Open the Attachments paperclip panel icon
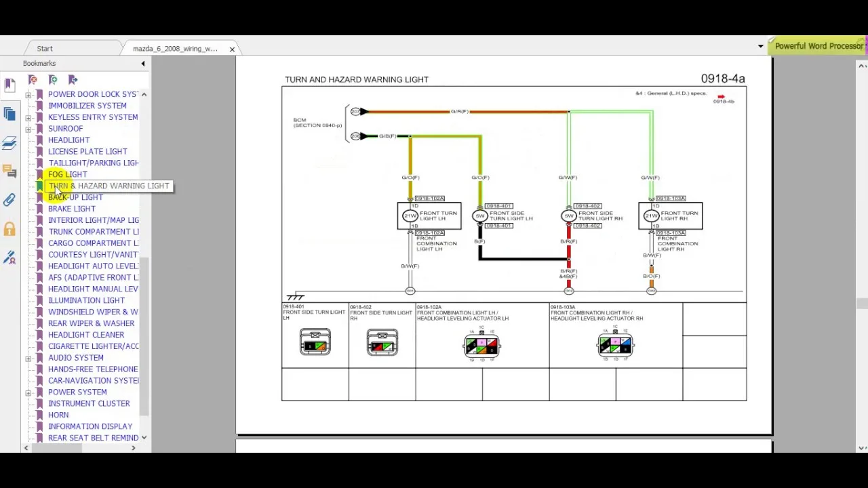868x488 pixels. pos(9,200)
